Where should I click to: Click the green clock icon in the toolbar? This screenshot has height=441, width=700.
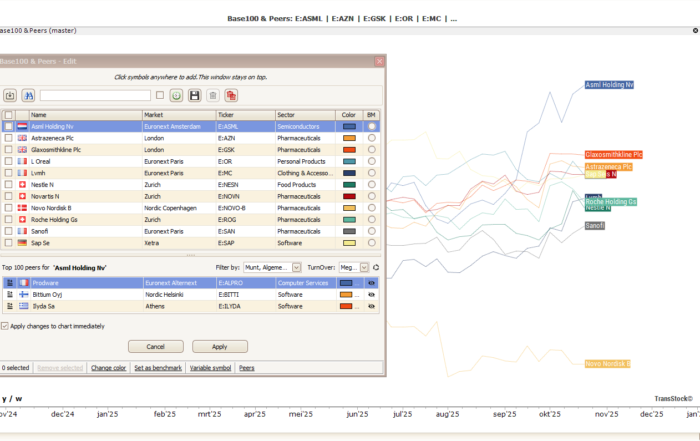(176, 95)
